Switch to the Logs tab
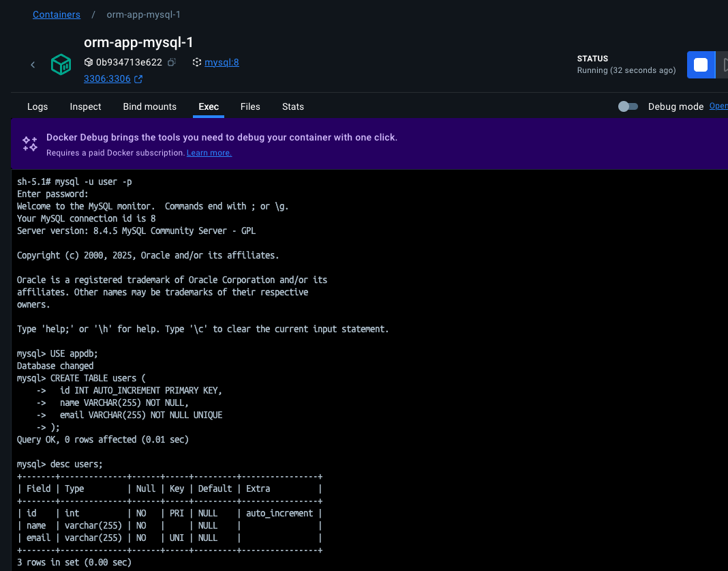The width and height of the screenshot is (728, 571). (x=37, y=106)
